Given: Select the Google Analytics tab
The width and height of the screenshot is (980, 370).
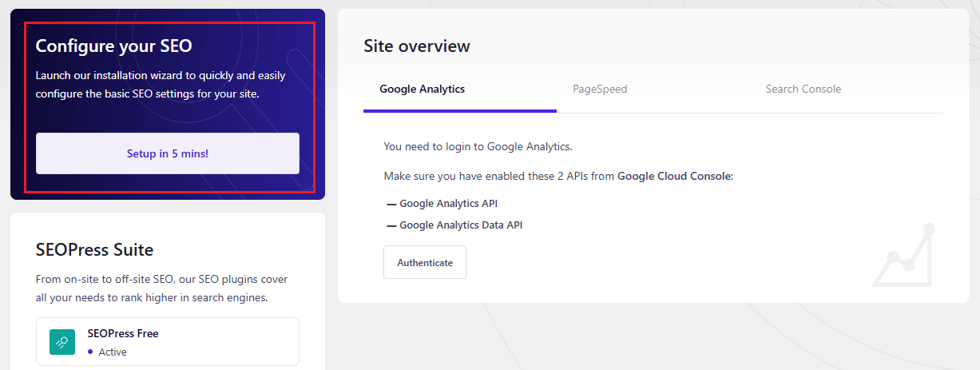Looking at the screenshot, I should coord(422,90).
